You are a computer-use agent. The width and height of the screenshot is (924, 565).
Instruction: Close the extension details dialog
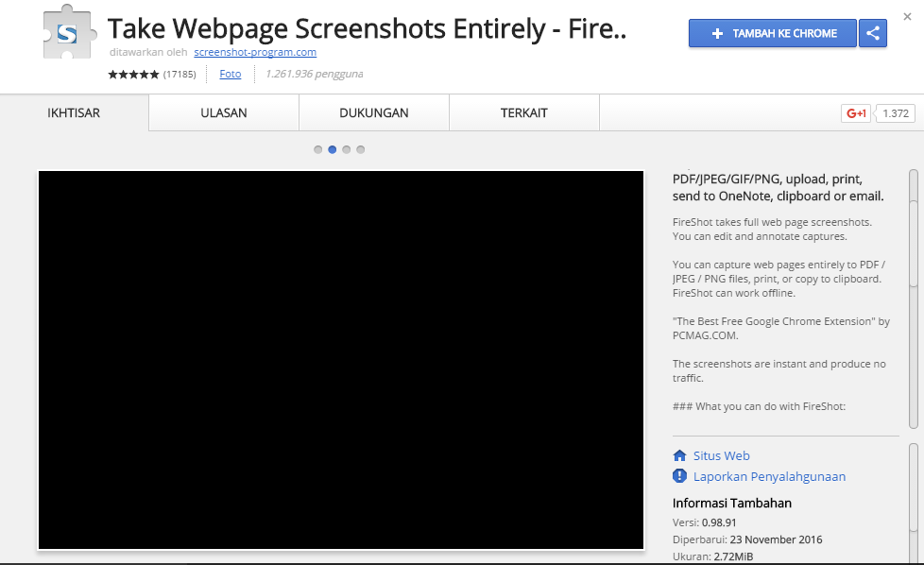coord(907,16)
